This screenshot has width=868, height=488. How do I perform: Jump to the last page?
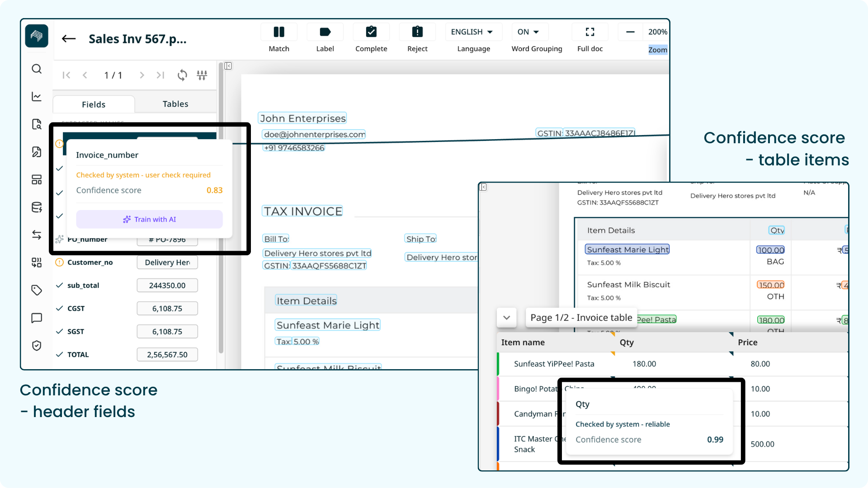[160, 75]
